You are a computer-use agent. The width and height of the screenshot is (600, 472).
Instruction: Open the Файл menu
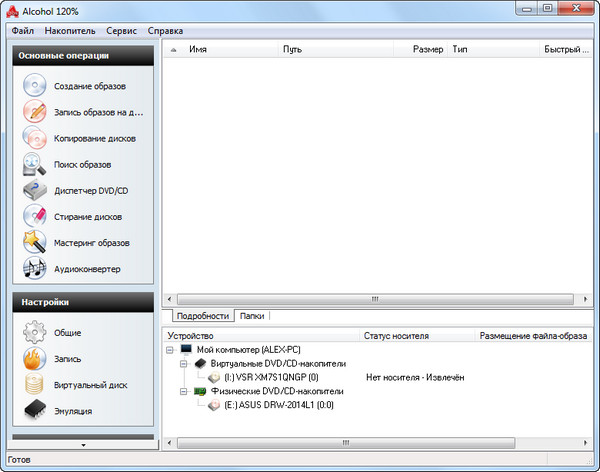point(23,31)
